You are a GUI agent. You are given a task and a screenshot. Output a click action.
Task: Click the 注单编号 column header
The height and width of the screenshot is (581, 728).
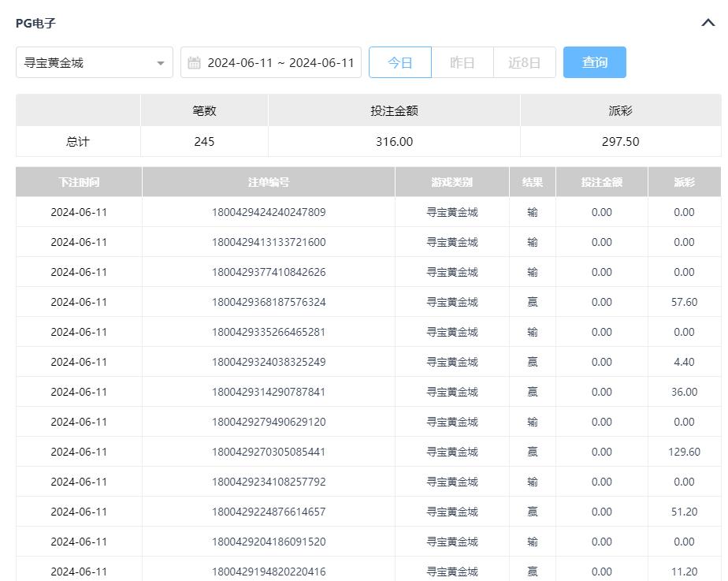click(269, 182)
